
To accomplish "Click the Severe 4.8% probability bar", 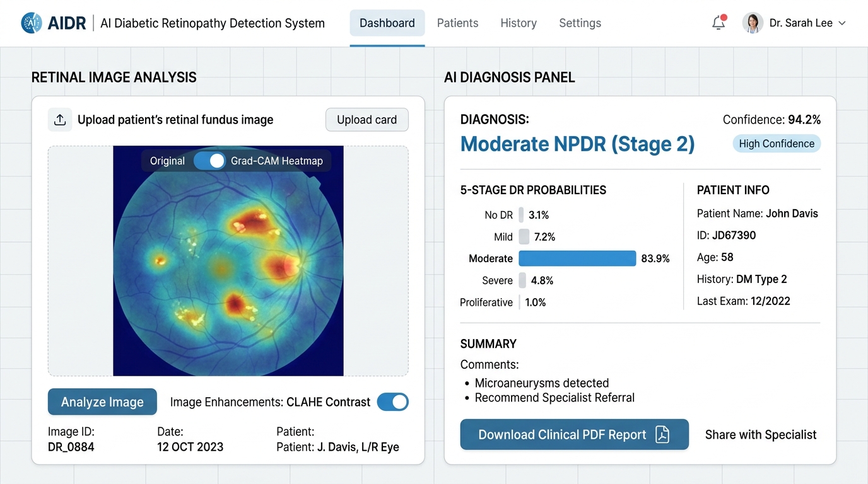I will (522, 280).
